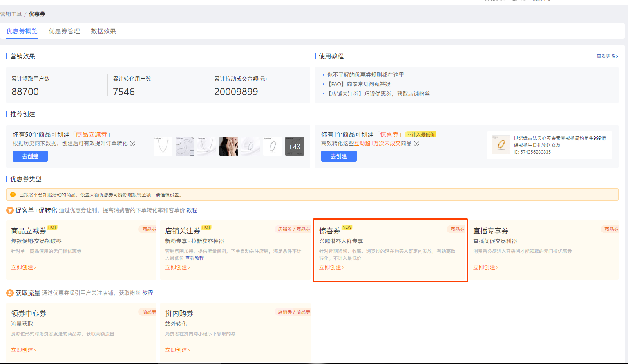This screenshot has height=364, width=628.
Task: Select the gold ring product thumbnail
Action: (501, 145)
